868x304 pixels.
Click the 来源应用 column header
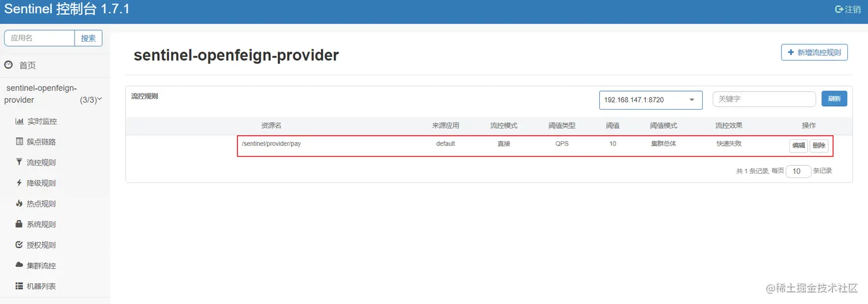pyautogui.click(x=445, y=126)
